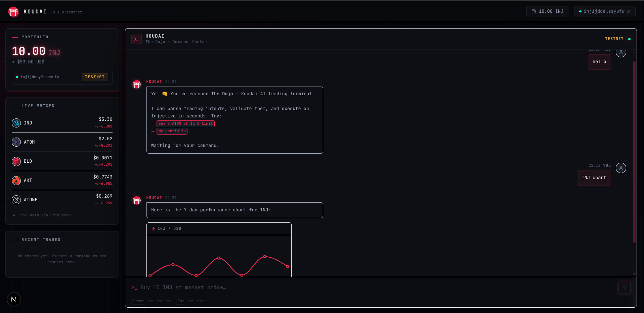The height and width of the screenshot is (313, 644).
Task: Click the 'hello' chat message bubble
Action: coord(599,62)
